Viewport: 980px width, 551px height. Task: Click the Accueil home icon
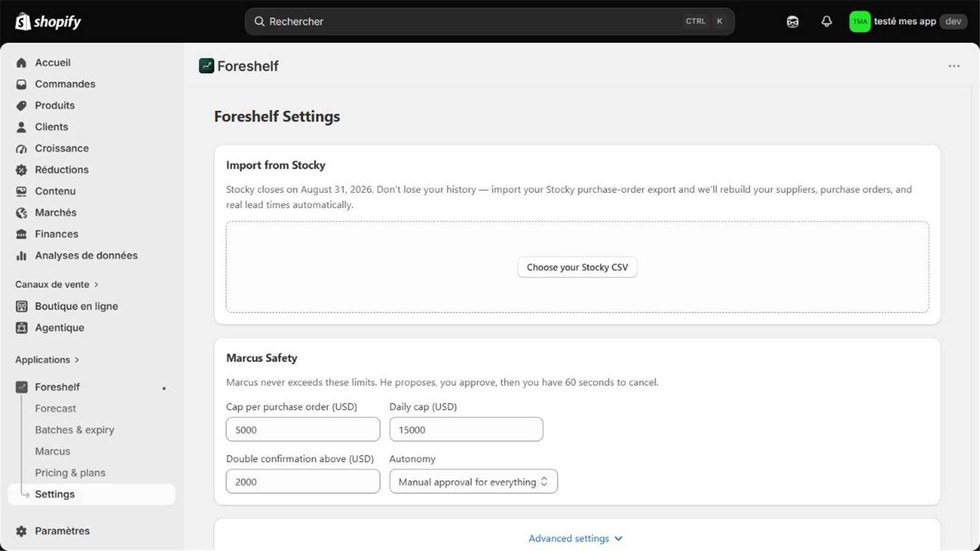point(21,62)
